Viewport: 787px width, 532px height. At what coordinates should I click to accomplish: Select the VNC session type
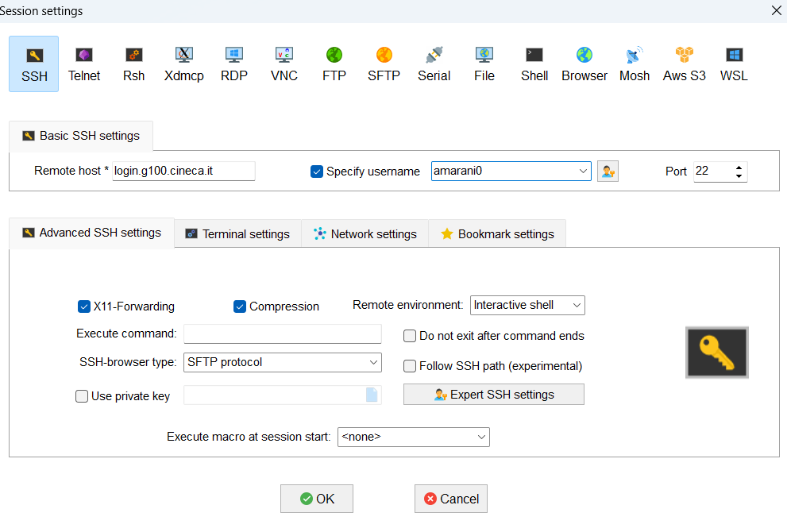click(x=284, y=64)
